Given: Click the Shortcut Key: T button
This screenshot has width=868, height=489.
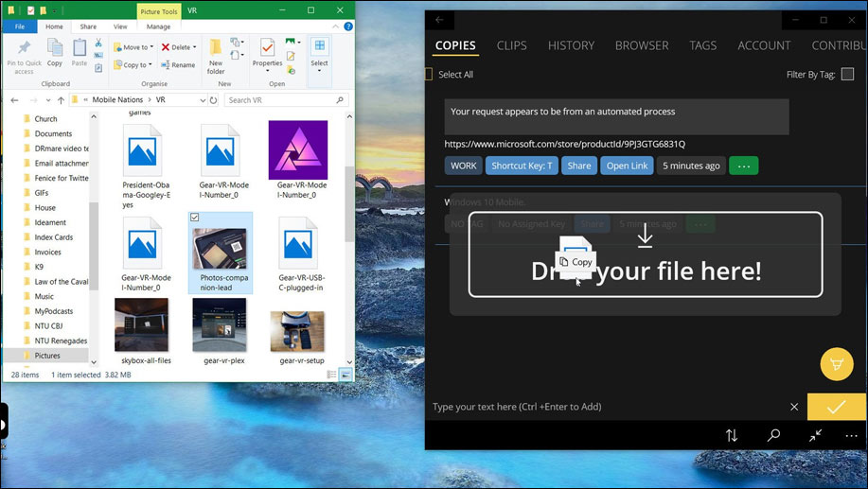Looking at the screenshot, I should pyautogui.click(x=522, y=166).
